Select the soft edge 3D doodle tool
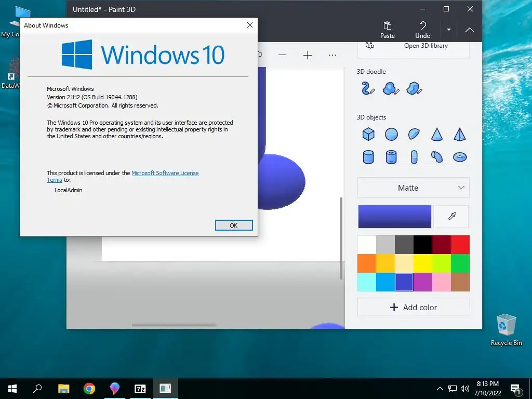This screenshot has height=399, width=532. point(391,88)
